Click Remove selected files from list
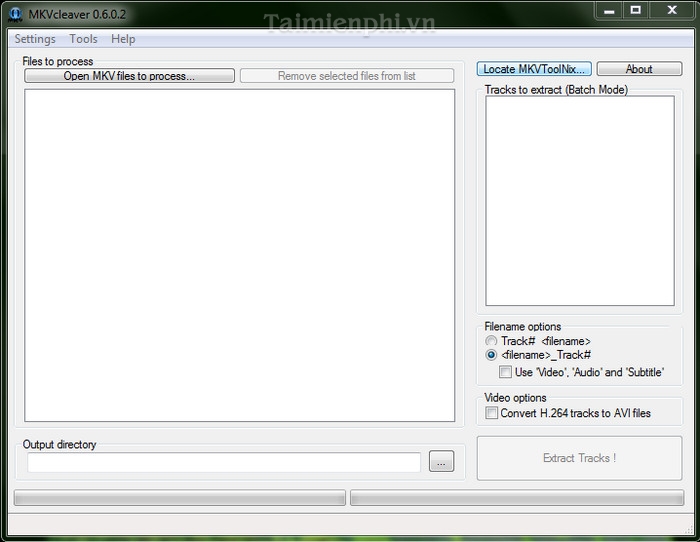The width and height of the screenshot is (700, 542). pos(347,76)
